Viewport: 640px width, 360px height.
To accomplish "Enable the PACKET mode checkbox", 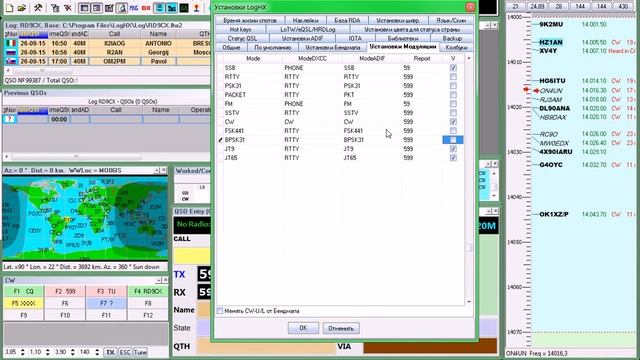I will (453, 95).
